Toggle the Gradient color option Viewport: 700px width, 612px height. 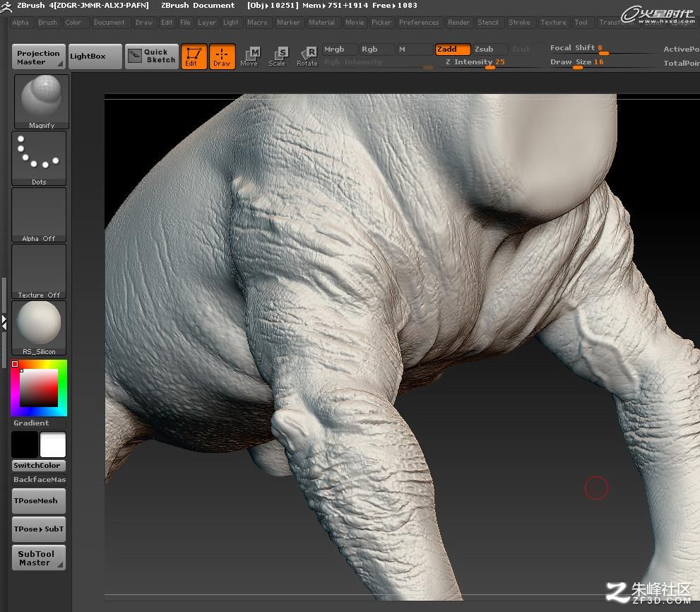pyautogui.click(x=39, y=423)
